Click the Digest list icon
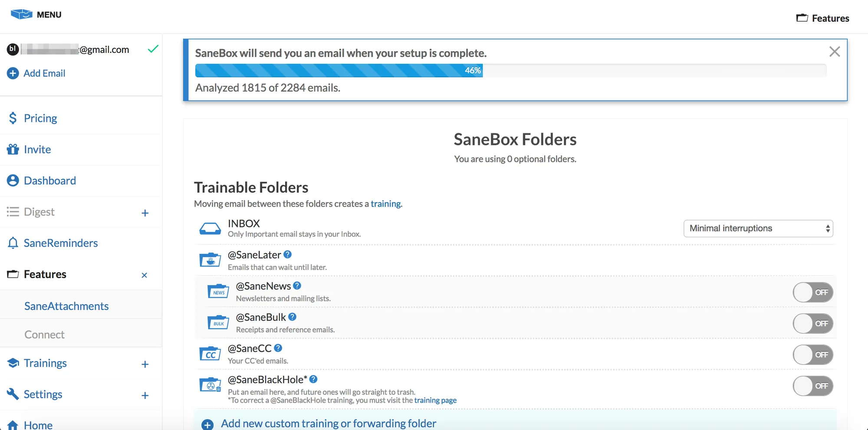Screen dimensions: 868x430 [x=13, y=212]
